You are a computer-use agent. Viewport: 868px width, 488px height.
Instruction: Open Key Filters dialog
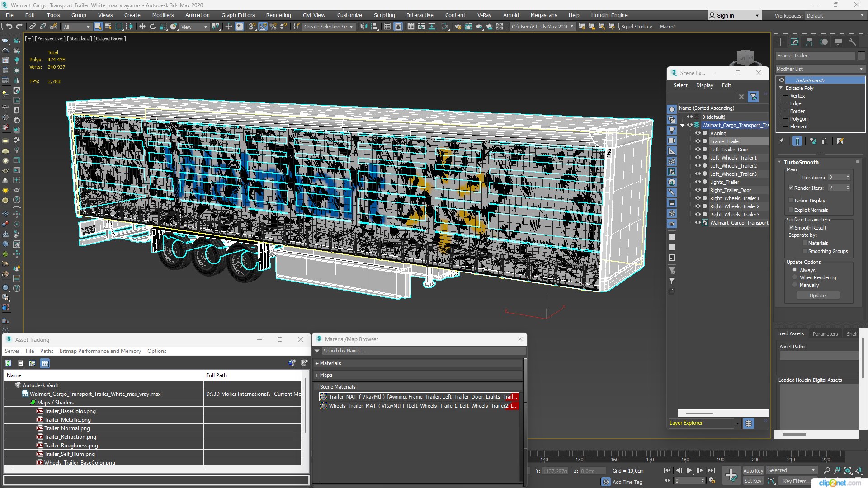pos(797,481)
